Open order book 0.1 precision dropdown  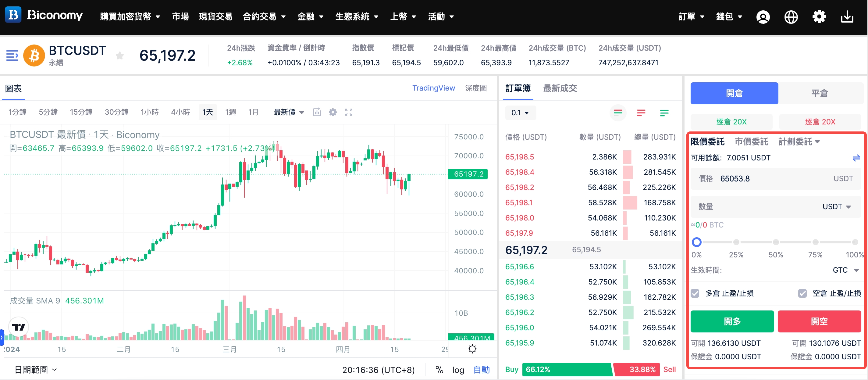pos(520,113)
